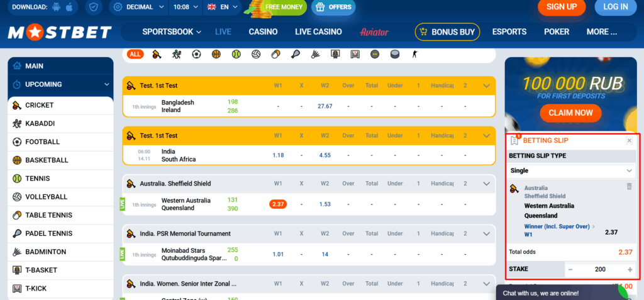Filter events by badminton shuttlecock icon in sports row
Image resolution: width=644 pixels, height=300 pixels.
[x=316, y=54]
